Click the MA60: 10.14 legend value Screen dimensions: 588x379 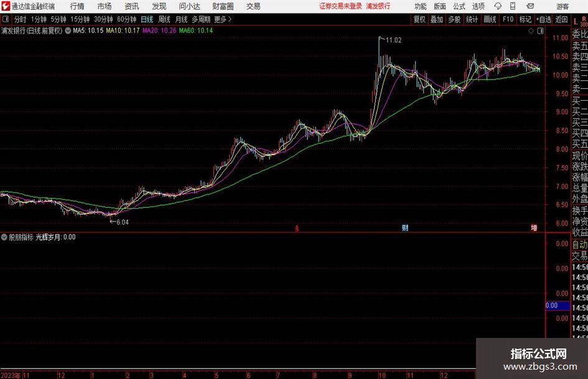point(196,30)
